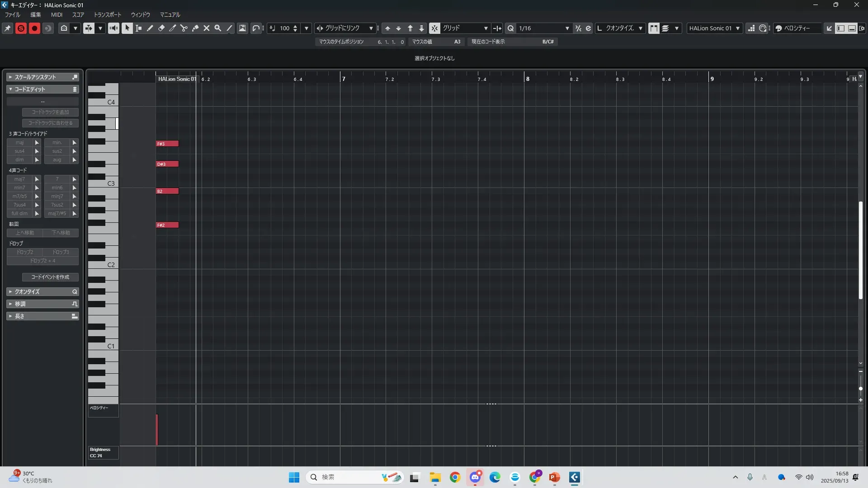The image size is (868, 488).
Task: Click the コードイベントを作成 button
Action: pyautogui.click(x=50, y=277)
